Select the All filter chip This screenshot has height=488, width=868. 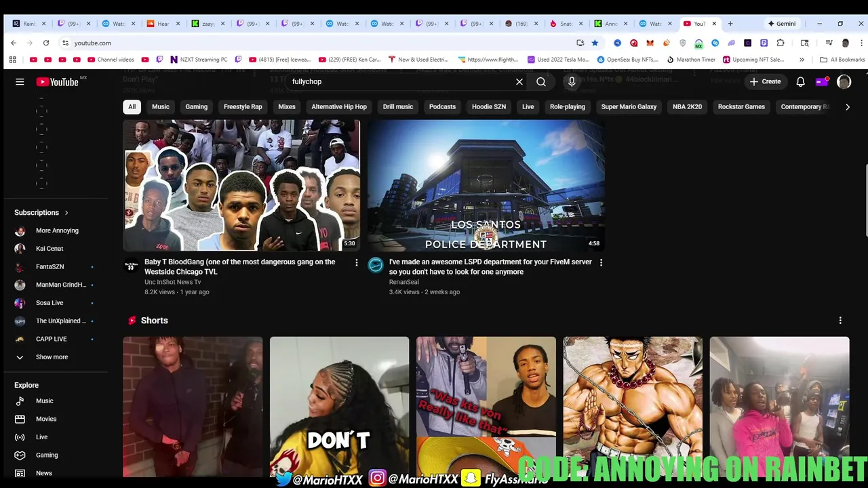click(132, 106)
